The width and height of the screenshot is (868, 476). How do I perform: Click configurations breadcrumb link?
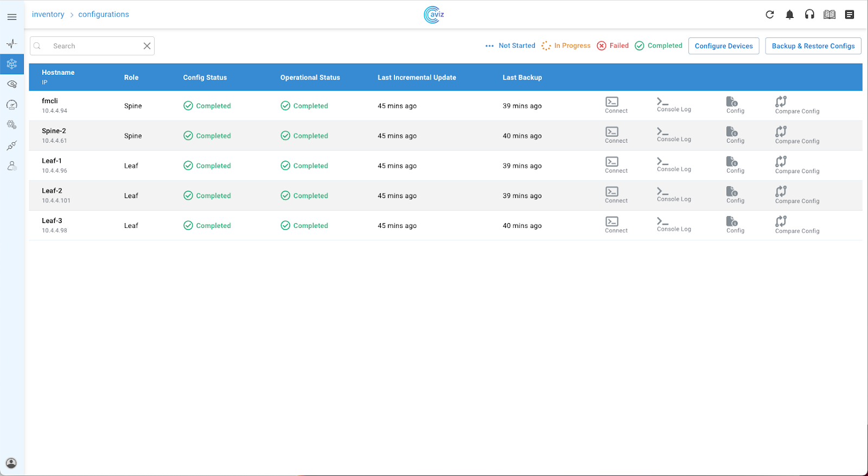pos(104,15)
